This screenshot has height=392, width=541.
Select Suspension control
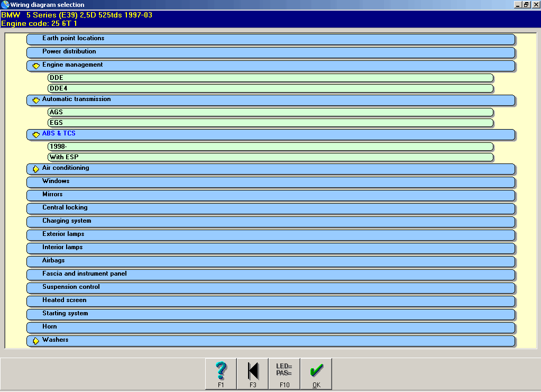pos(271,288)
